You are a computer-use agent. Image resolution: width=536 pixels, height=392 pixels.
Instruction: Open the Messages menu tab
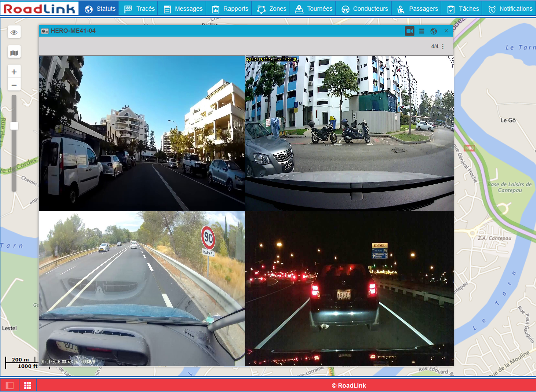182,9
